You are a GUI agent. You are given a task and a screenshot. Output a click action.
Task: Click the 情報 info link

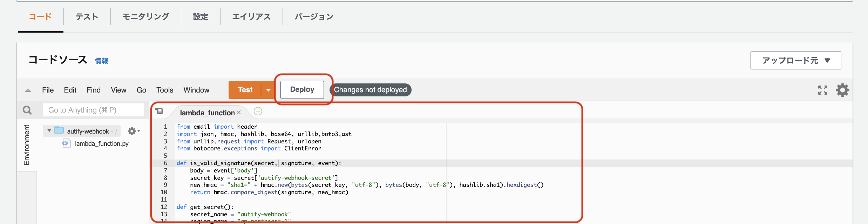click(101, 61)
